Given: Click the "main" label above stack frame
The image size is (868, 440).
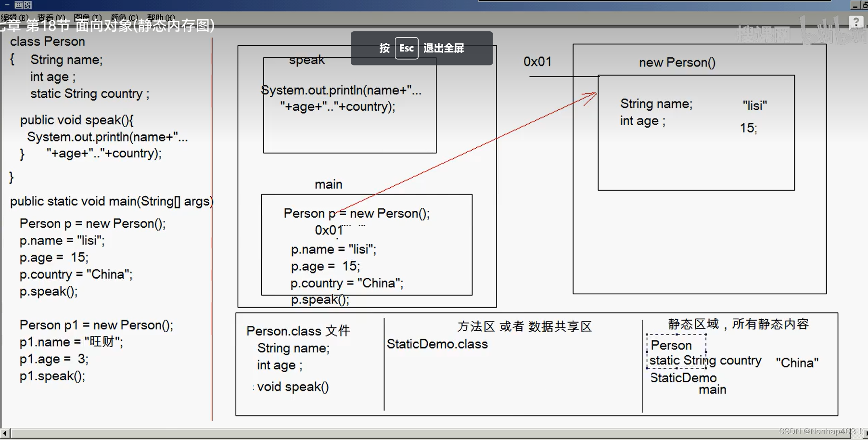Looking at the screenshot, I should pyautogui.click(x=329, y=184).
